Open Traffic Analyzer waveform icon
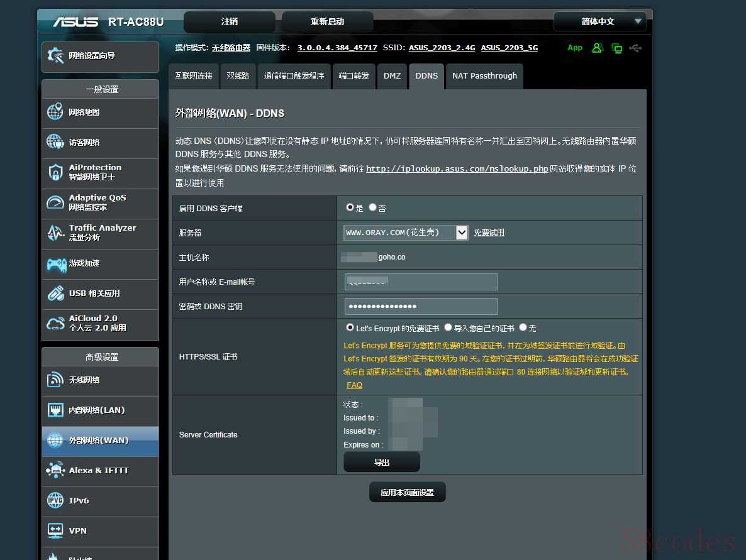 pos(55,233)
